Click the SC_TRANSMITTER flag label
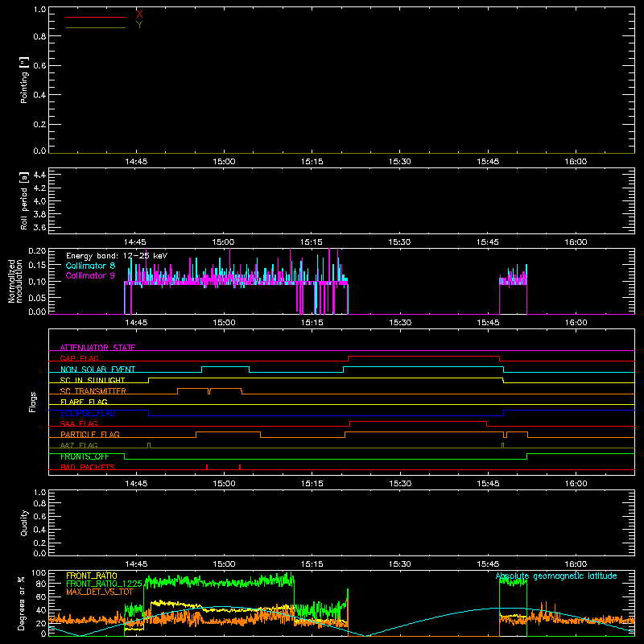Viewport: 644px width, 644px height. click(93, 391)
